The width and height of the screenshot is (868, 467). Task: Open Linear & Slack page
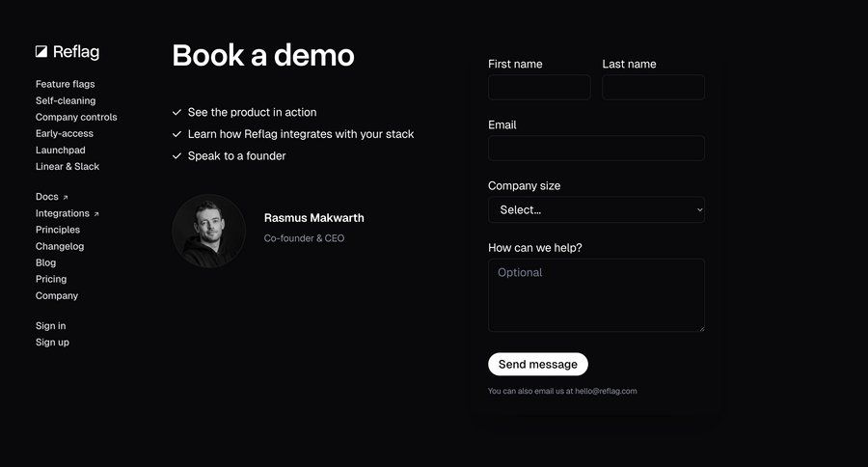click(x=68, y=166)
